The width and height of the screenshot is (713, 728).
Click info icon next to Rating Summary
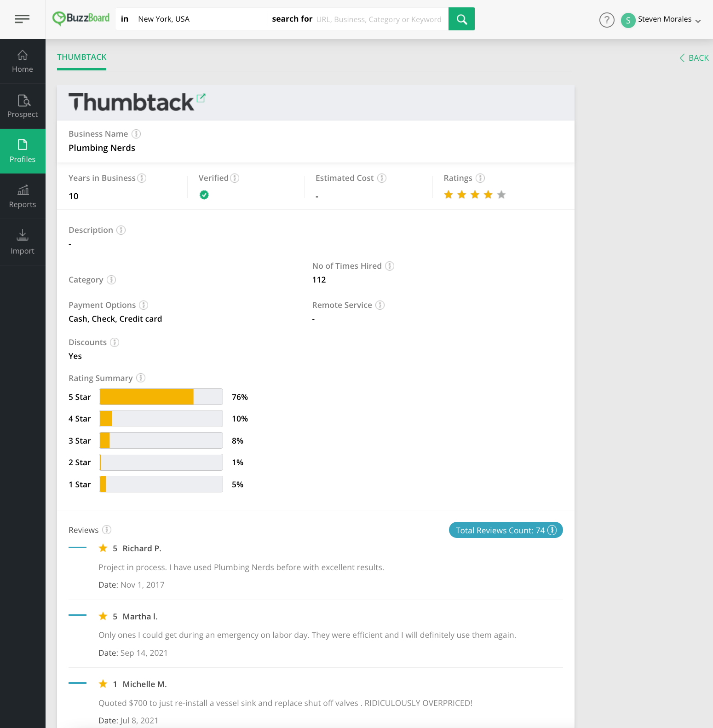pos(141,378)
